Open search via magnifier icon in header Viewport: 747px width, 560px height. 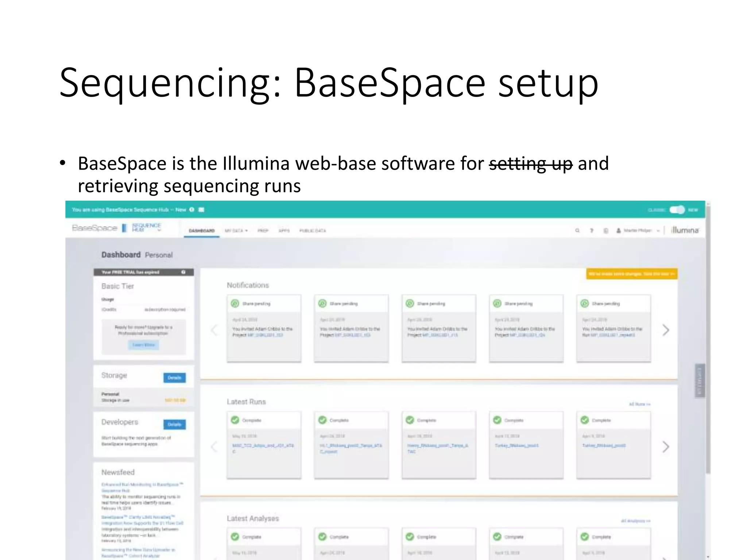click(577, 230)
